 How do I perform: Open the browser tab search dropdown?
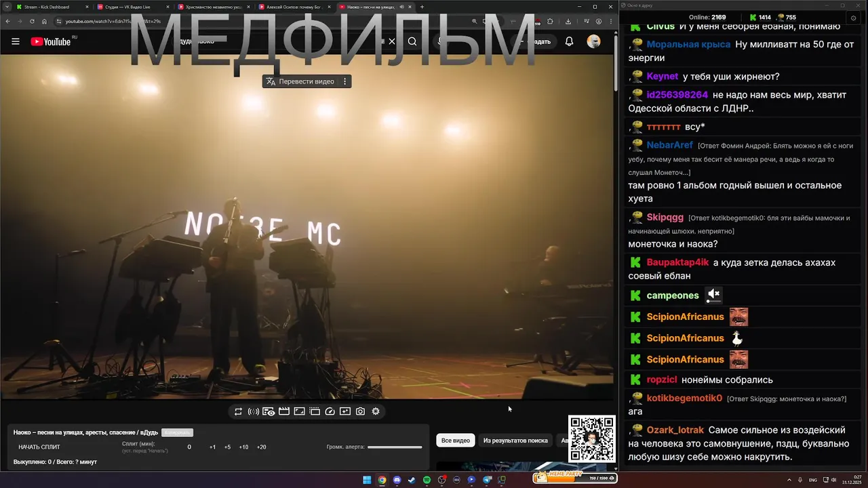point(7,7)
